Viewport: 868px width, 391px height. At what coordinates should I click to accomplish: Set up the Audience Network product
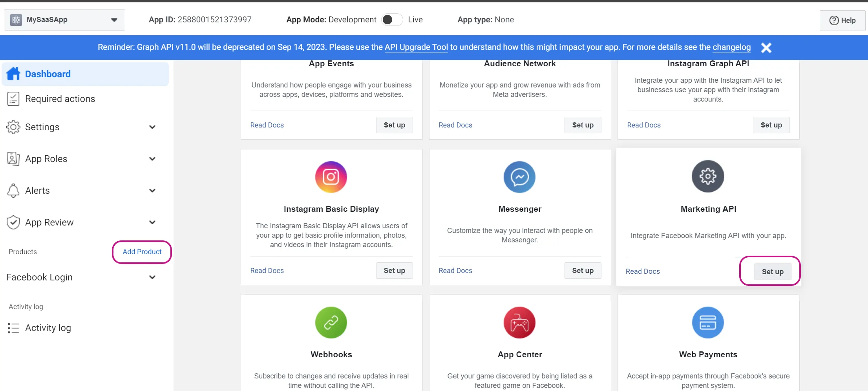click(583, 125)
